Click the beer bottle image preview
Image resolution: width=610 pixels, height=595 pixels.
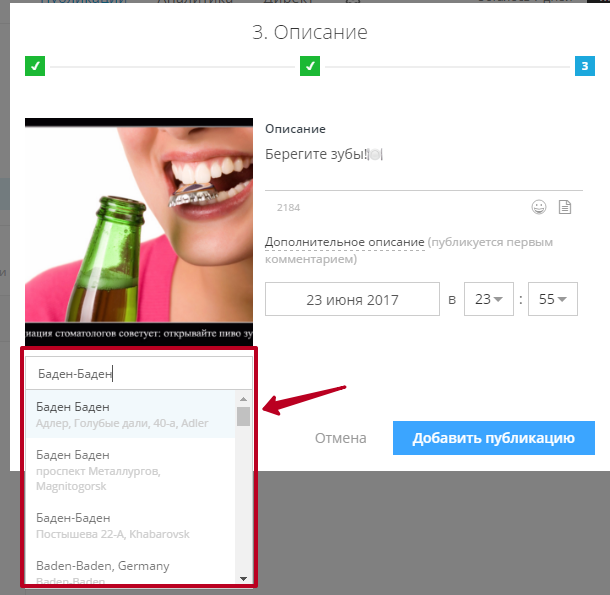[x=139, y=232]
